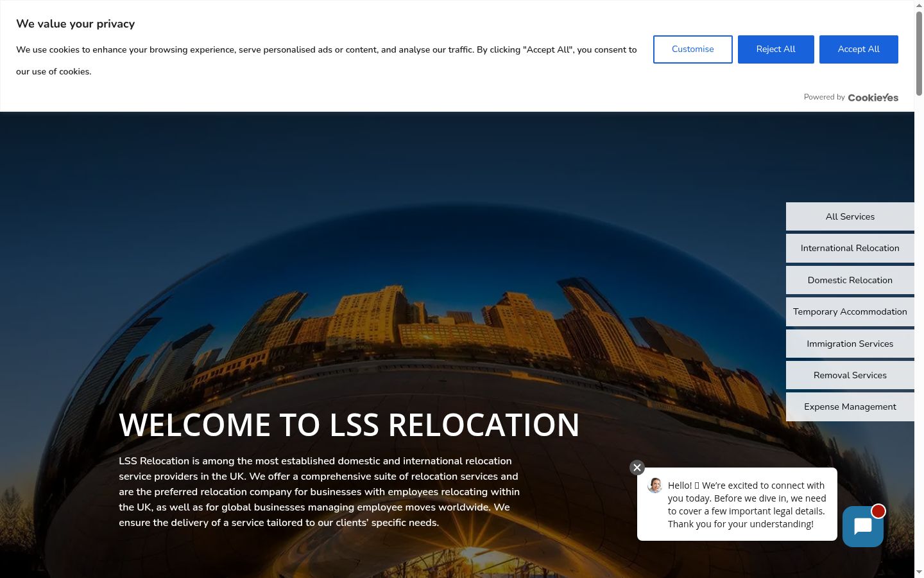This screenshot has height=578, width=924.
Task: Click the Welcome to LSS Relocation heading
Action: [x=349, y=425]
